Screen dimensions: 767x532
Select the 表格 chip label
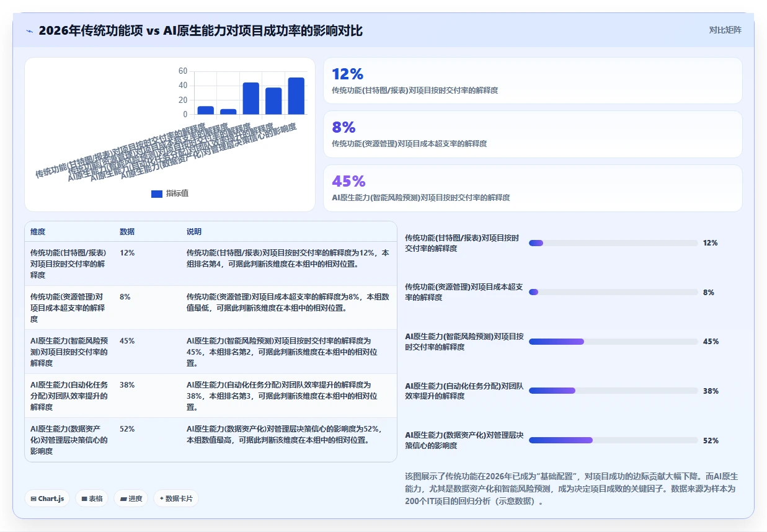(x=95, y=499)
